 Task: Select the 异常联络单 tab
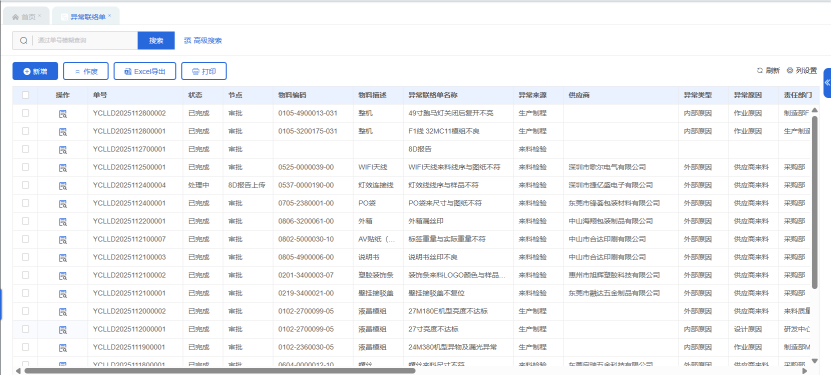[86, 16]
